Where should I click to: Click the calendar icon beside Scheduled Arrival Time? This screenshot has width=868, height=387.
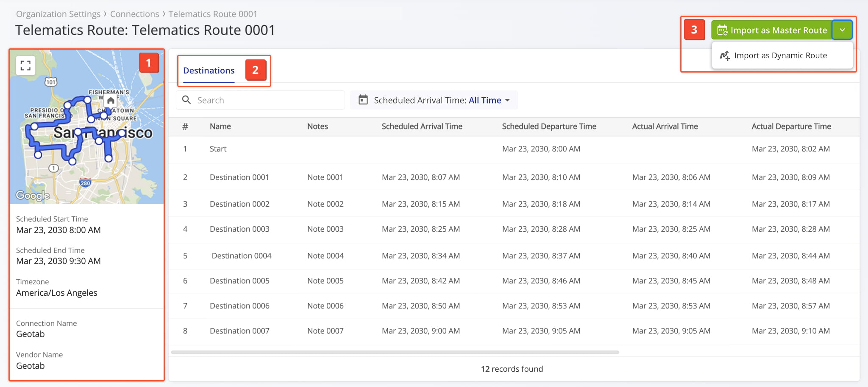point(363,100)
